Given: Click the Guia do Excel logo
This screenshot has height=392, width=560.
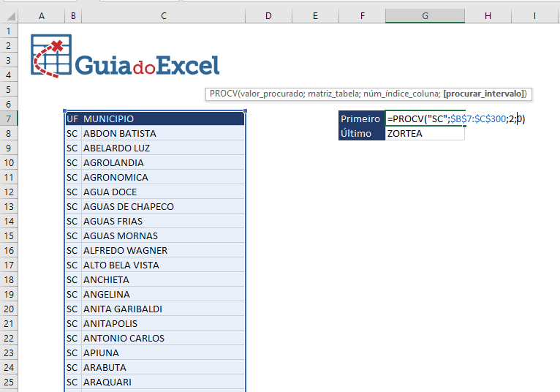Looking at the screenshot, I should click(x=125, y=56).
